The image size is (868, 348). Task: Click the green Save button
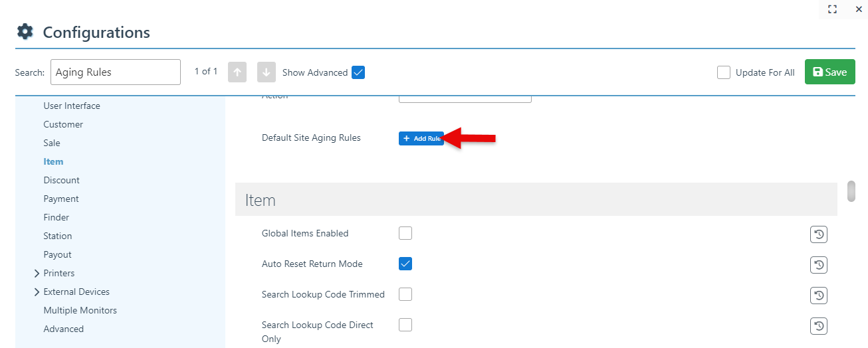(829, 72)
